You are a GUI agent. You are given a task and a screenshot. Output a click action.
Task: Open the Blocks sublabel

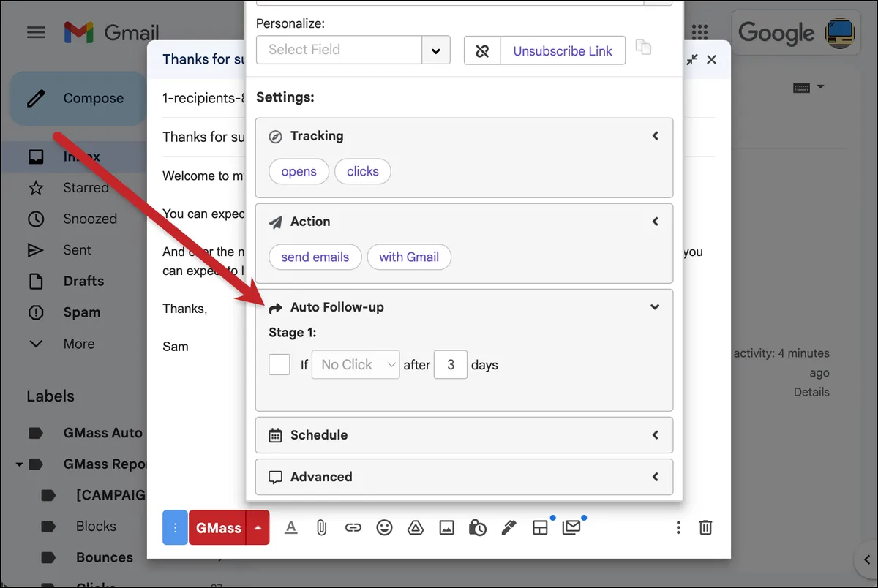tap(96, 526)
